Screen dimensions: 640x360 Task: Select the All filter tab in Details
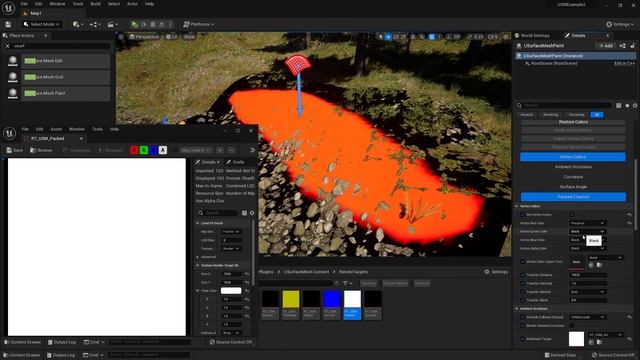click(597, 115)
